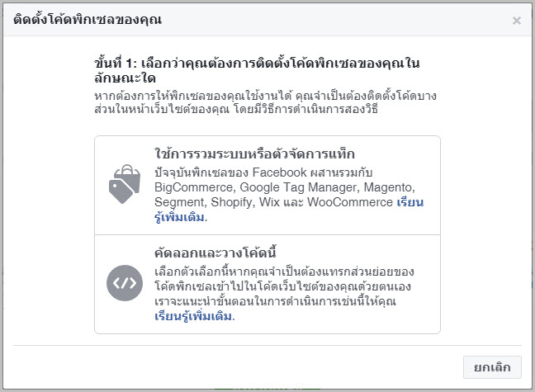Click the word Facebook in the description

[x=279, y=172]
